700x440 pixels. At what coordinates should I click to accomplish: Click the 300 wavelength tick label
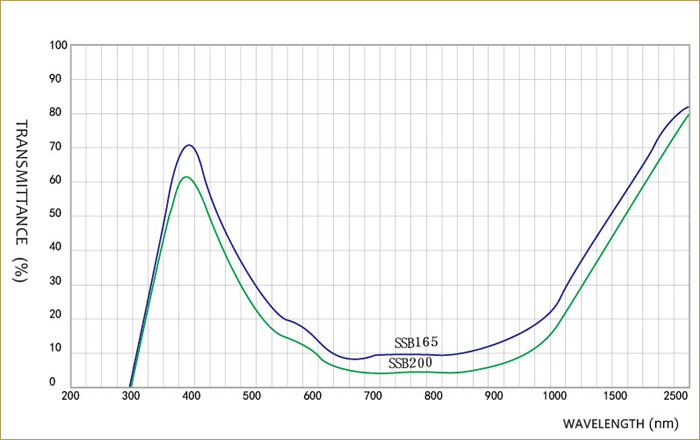(131, 396)
